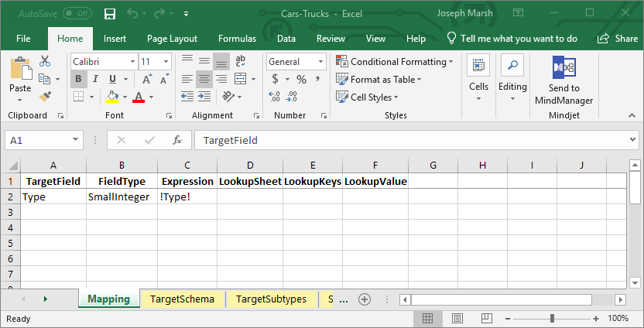Image resolution: width=644 pixels, height=328 pixels.
Task: Click the Percent Style icon
Action: 301,79
